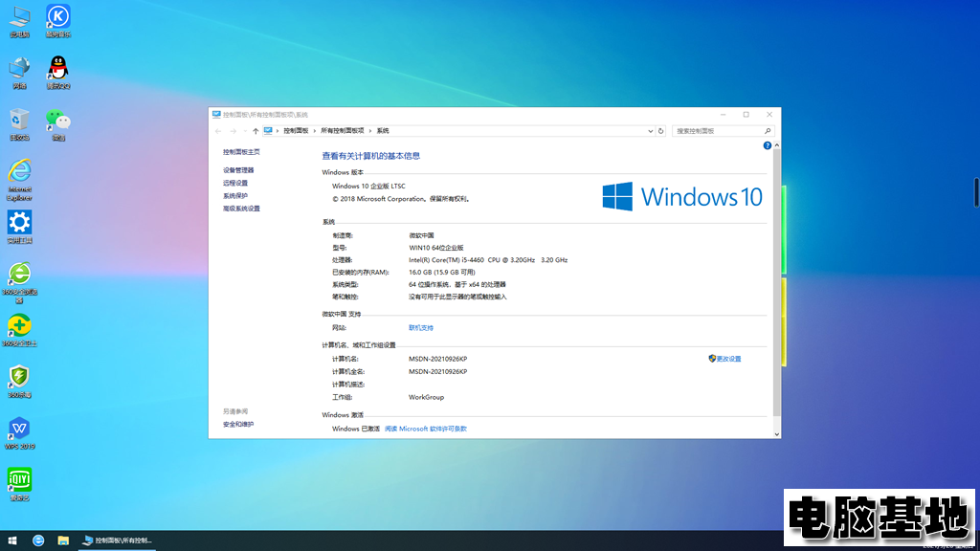980x551 pixels.
Task: Click the Windows 10 logo
Action: tap(681, 197)
